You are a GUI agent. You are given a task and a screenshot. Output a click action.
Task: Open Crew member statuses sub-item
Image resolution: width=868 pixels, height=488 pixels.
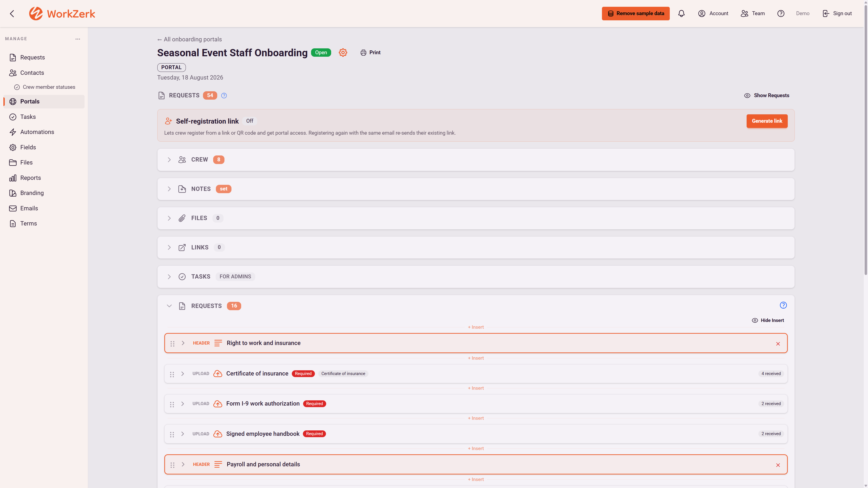click(45, 87)
